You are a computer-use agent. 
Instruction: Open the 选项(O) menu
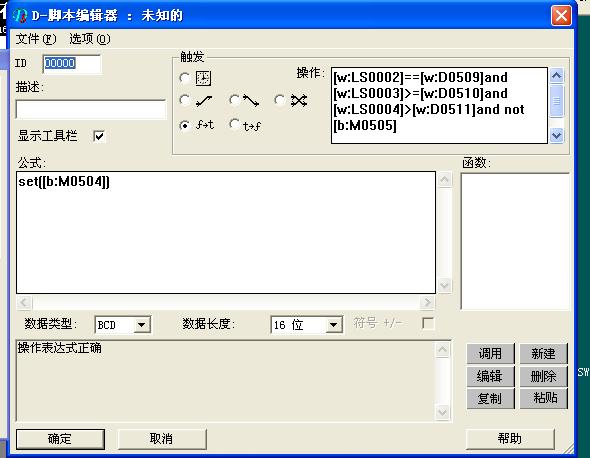tap(90, 39)
